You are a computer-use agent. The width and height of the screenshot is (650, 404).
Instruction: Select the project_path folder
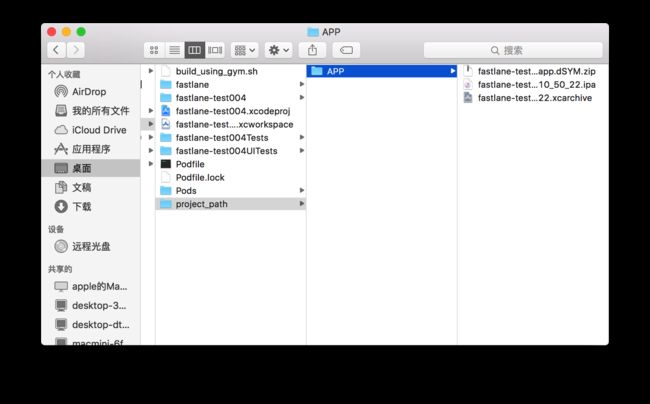230,204
